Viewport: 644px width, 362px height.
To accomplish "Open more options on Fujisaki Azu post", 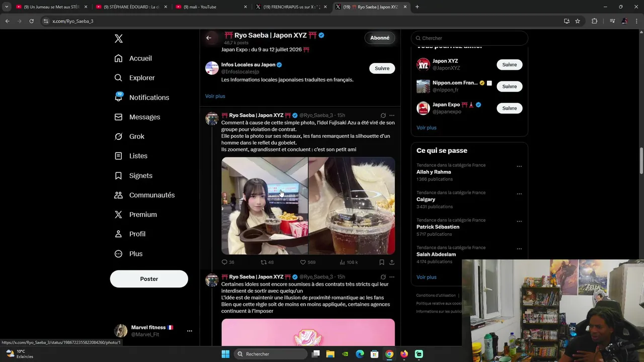I will point(392,115).
